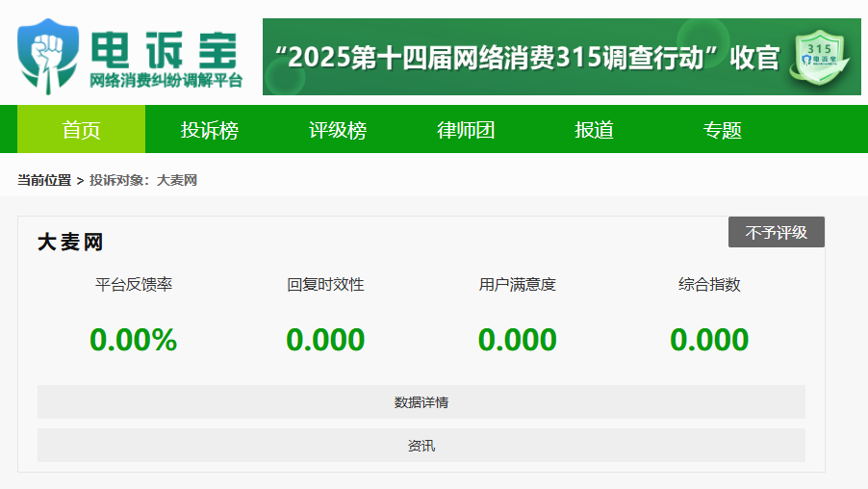Go to the 首页 nav tab

(x=81, y=130)
